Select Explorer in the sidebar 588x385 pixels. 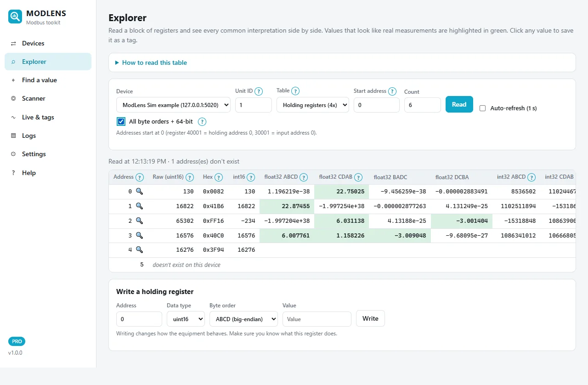click(x=48, y=62)
